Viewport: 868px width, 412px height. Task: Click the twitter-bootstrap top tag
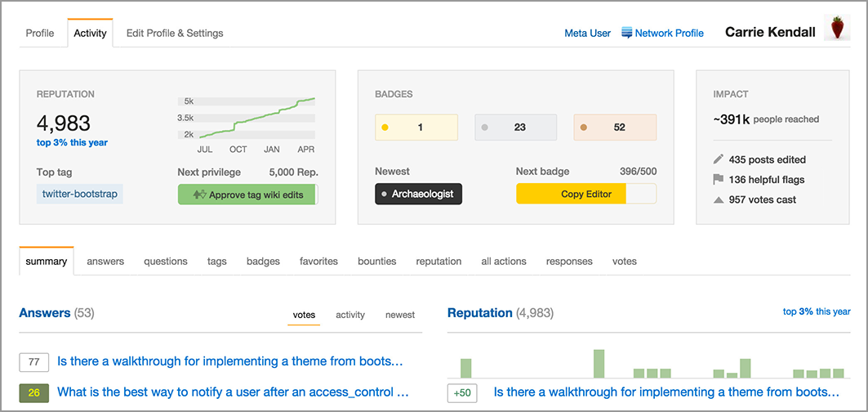click(80, 194)
